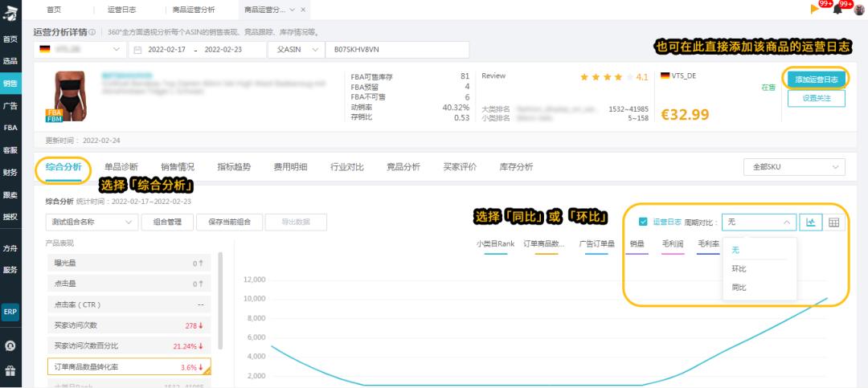
Task: Close the 商品运营分... tab
Action: pos(303,10)
